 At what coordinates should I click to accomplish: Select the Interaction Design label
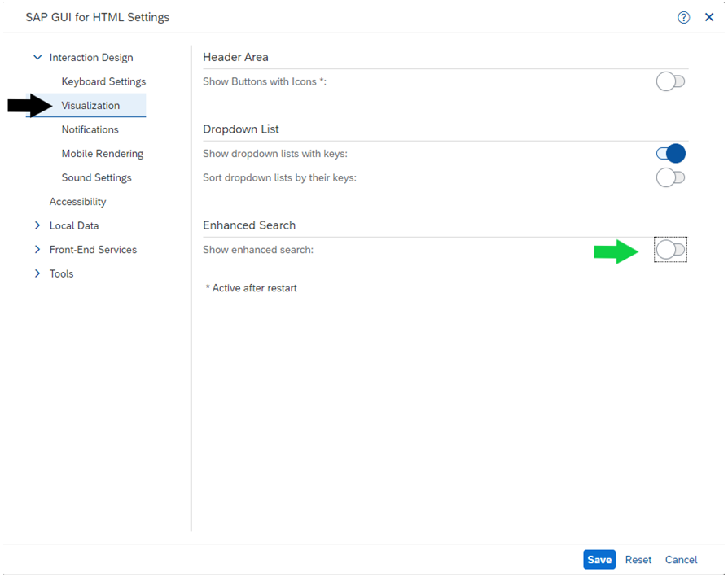pyautogui.click(x=91, y=58)
